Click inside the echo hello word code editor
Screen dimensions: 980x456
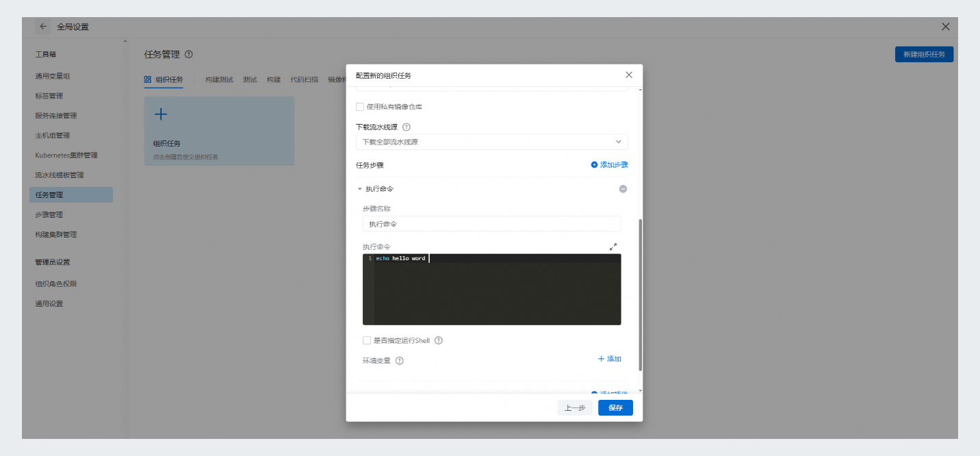[491, 290]
